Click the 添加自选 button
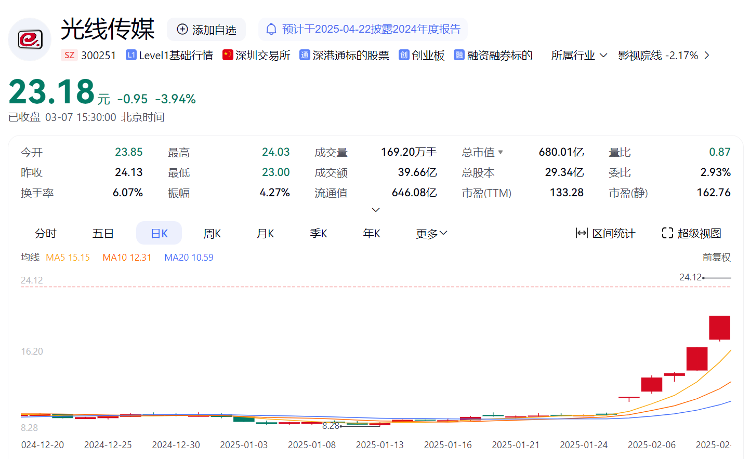The image size is (750, 459). point(206,30)
